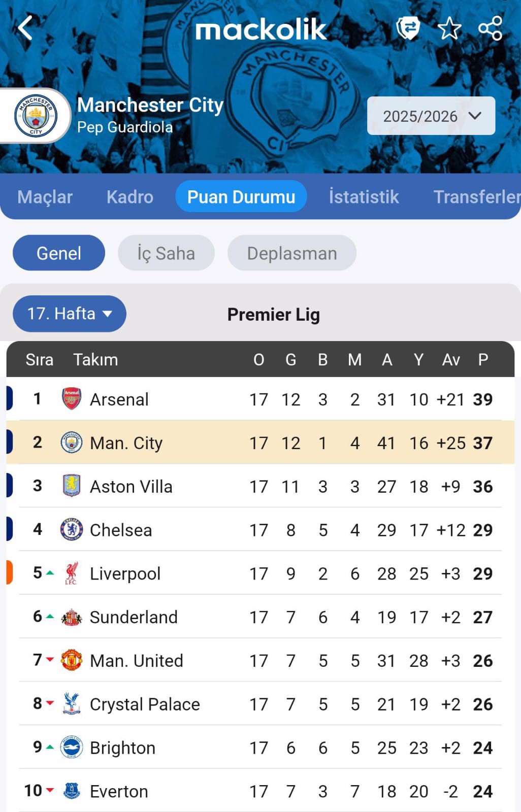Open the compare teams shield icon
This screenshot has height=812, width=521.
[408, 28]
